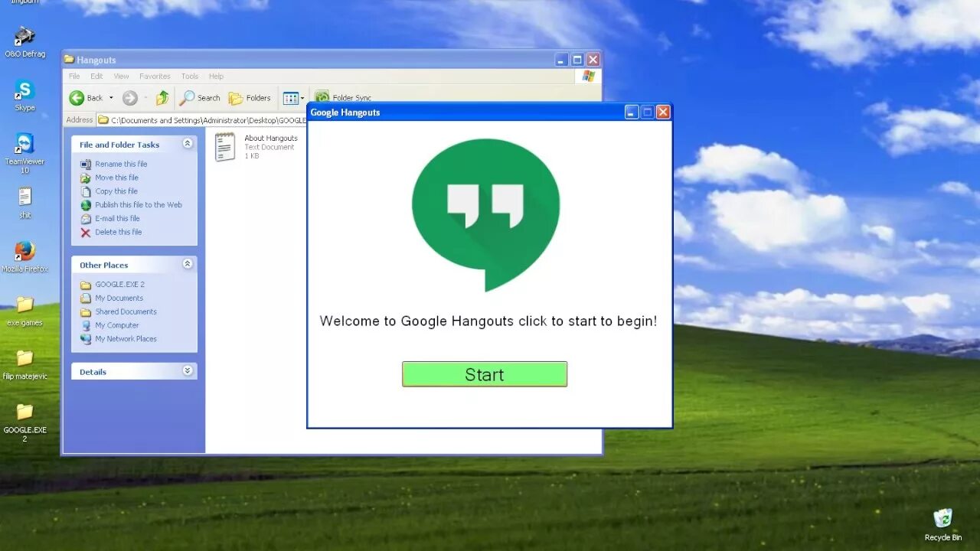Click Rename this file link
This screenshot has height=551, width=980.
click(x=121, y=164)
